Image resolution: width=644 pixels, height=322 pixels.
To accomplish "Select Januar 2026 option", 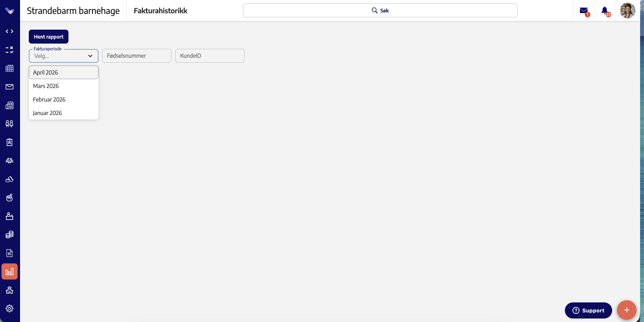I will click(x=64, y=113).
